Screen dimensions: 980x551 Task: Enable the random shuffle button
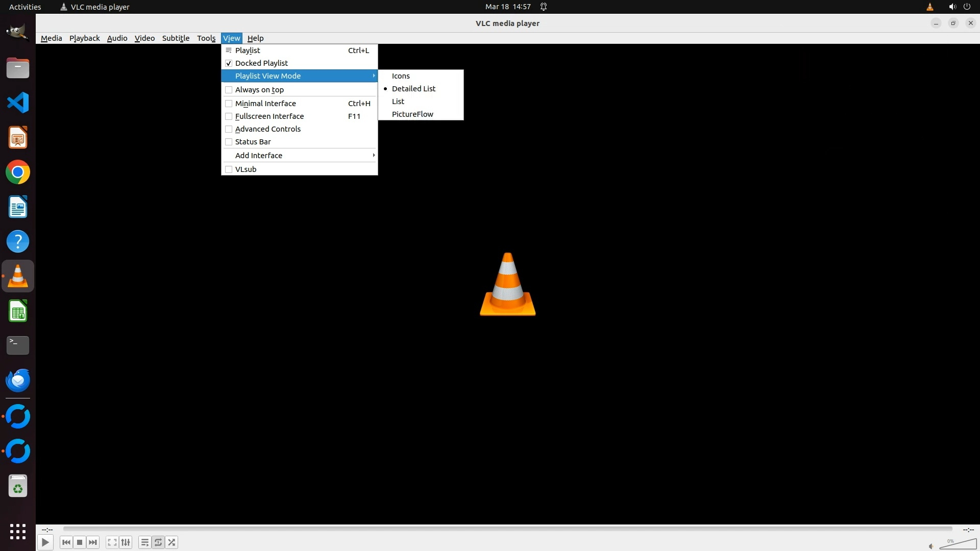(172, 542)
